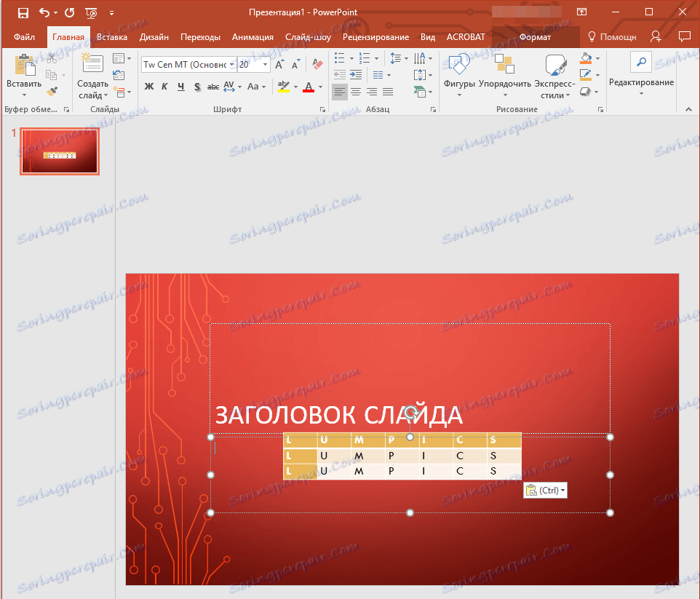Toggle center text alignment

click(356, 92)
